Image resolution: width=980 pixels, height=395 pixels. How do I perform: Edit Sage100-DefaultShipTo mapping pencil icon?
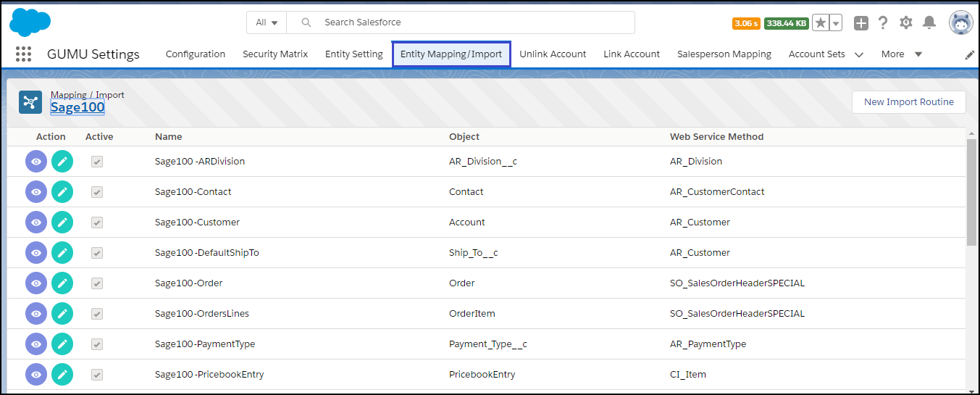click(62, 253)
